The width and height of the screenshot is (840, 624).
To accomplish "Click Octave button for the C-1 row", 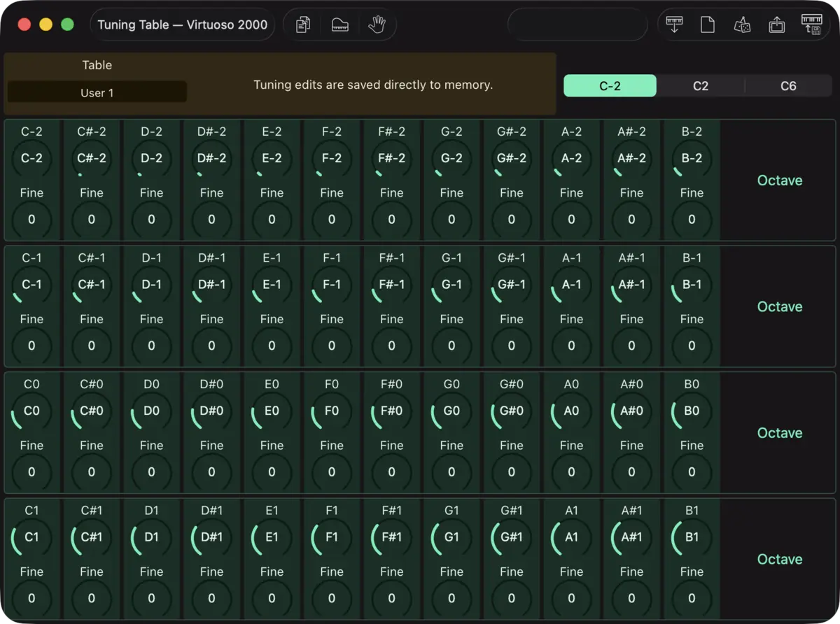I will (780, 306).
